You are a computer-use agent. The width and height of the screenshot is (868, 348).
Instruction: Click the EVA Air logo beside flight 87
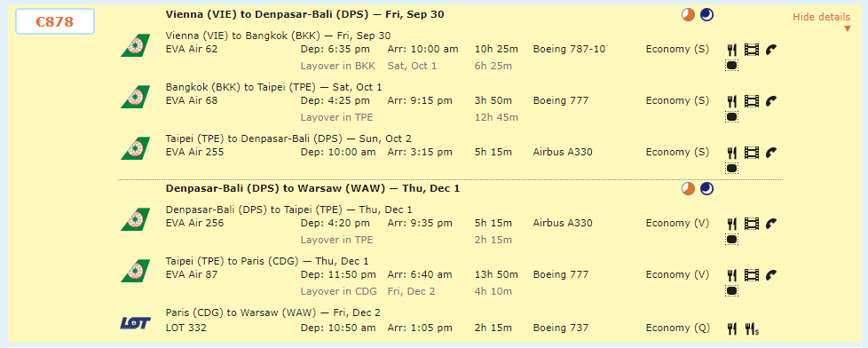(135, 271)
